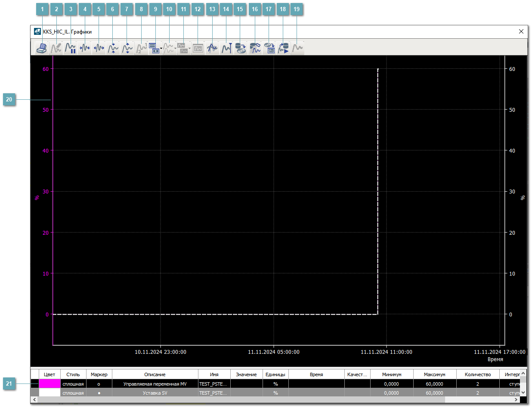Click the database playback icon
Viewport: 532px width, 408px height.
tap(283, 48)
